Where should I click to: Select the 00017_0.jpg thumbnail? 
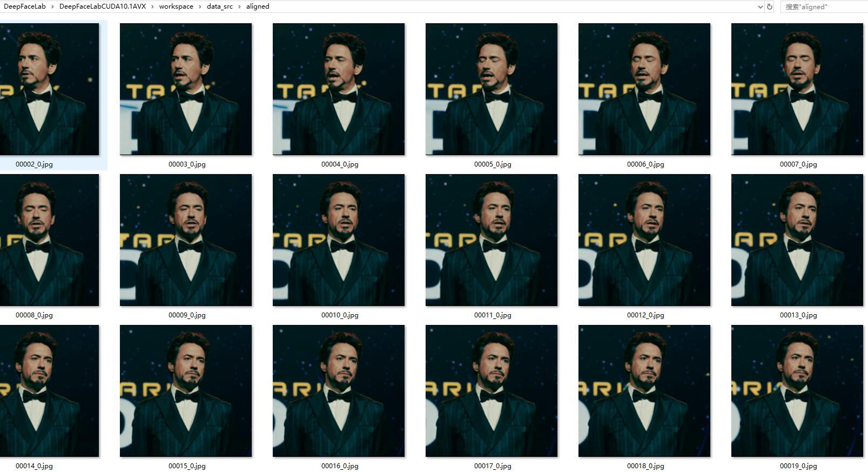pyautogui.click(x=492, y=391)
